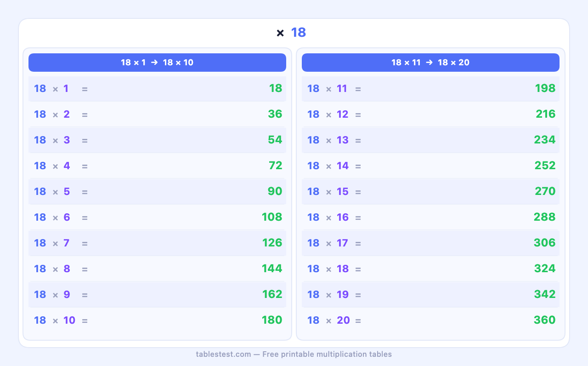588x366 pixels.
Task: Click the 18 × 1 row
Action: pos(157,89)
